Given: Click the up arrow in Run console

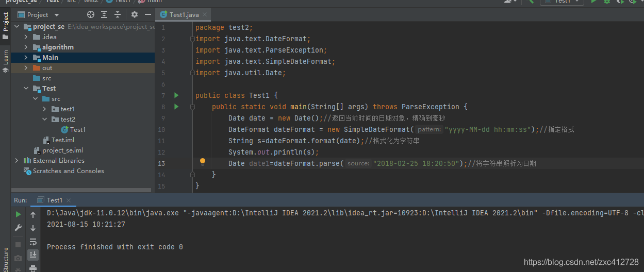Looking at the screenshot, I should pyautogui.click(x=33, y=214).
